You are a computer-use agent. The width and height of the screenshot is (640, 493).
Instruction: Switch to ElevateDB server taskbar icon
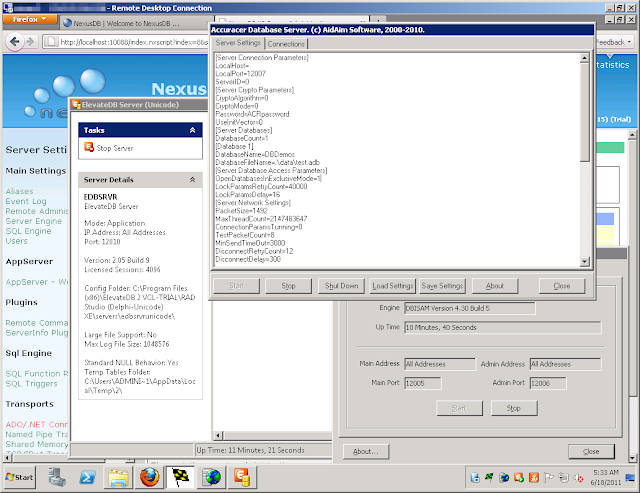click(x=242, y=477)
